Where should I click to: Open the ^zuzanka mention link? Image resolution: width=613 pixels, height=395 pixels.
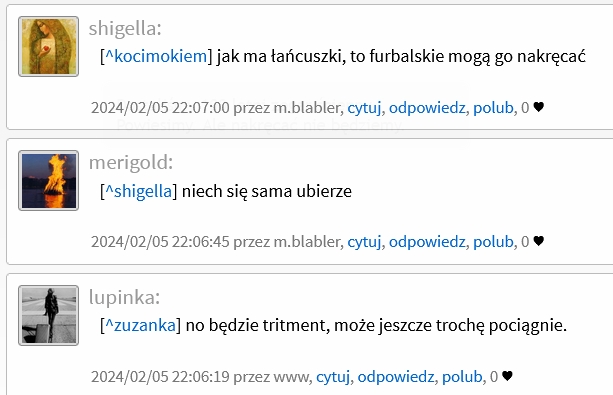(141, 325)
